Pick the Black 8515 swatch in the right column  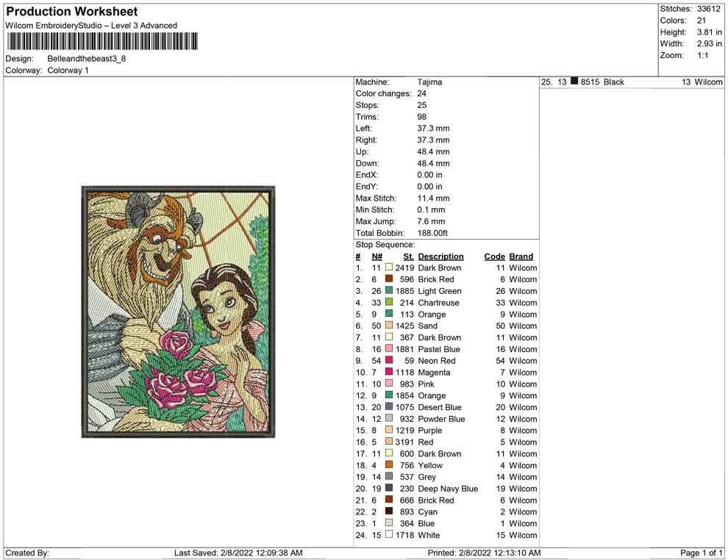(574, 81)
